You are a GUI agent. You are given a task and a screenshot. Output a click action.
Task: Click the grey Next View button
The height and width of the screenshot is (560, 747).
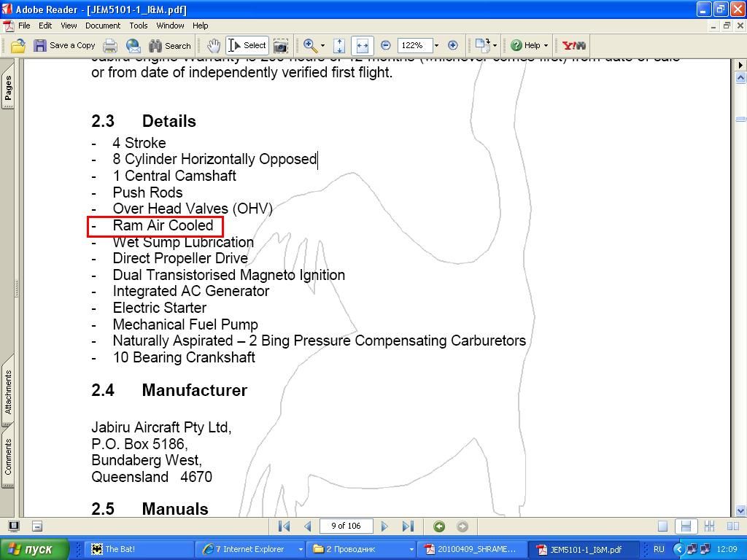tap(462, 526)
